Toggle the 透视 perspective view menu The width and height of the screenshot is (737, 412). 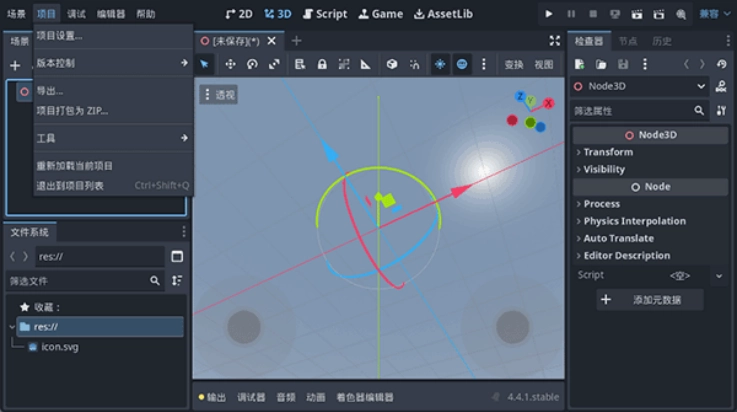click(x=220, y=95)
